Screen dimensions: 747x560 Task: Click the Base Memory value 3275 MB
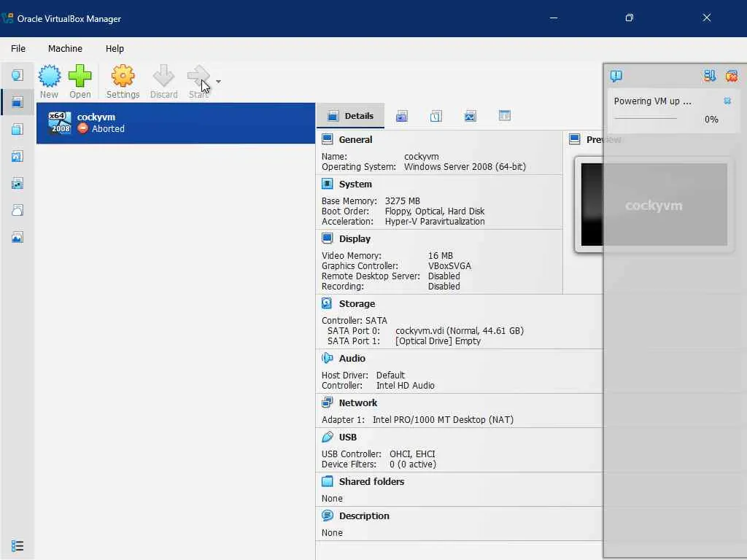[x=403, y=201]
